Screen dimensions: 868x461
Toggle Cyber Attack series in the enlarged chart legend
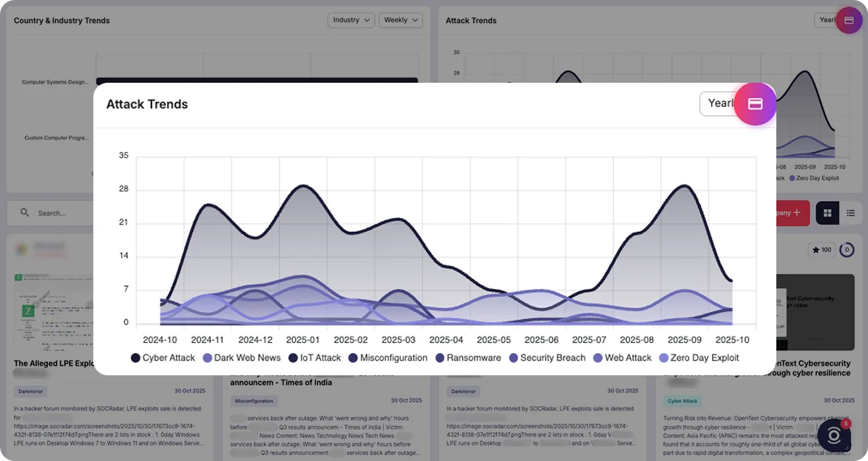tap(163, 358)
